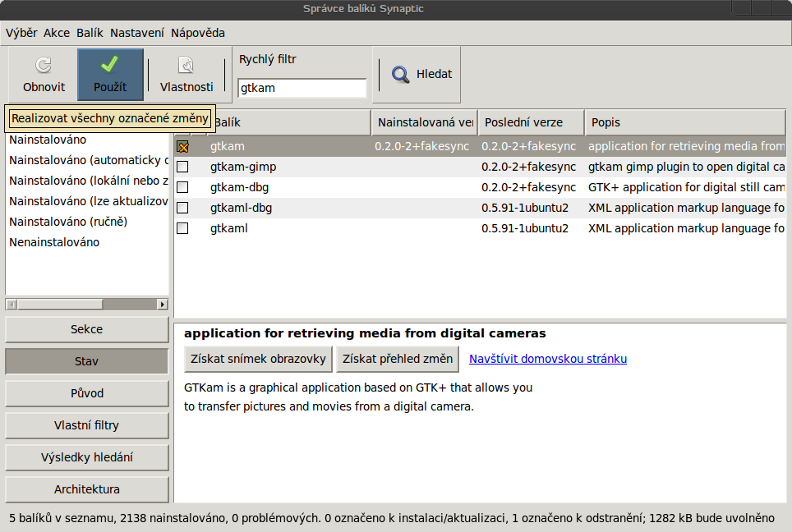Select the Nenainstalováno status filter
The width and height of the screenshot is (792, 532).
tap(87, 242)
